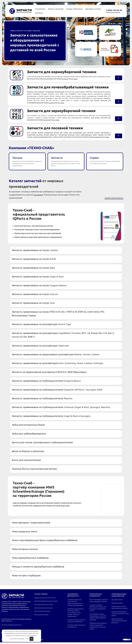Click arrow button for зерноуборочной техники parts
Viewport: 132px width, 644px height.
point(118,119)
